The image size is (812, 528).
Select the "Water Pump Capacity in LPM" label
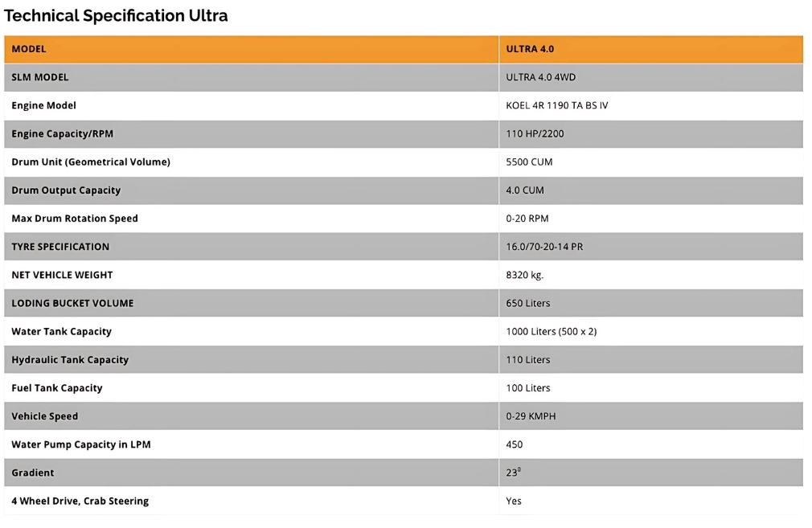pyautogui.click(x=80, y=444)
